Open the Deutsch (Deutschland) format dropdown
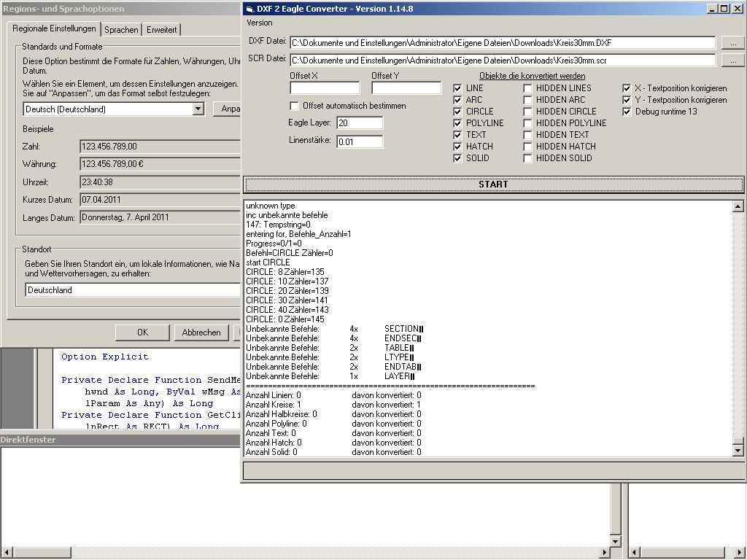The width and height of the screenshot is (747, 560). 198,109
